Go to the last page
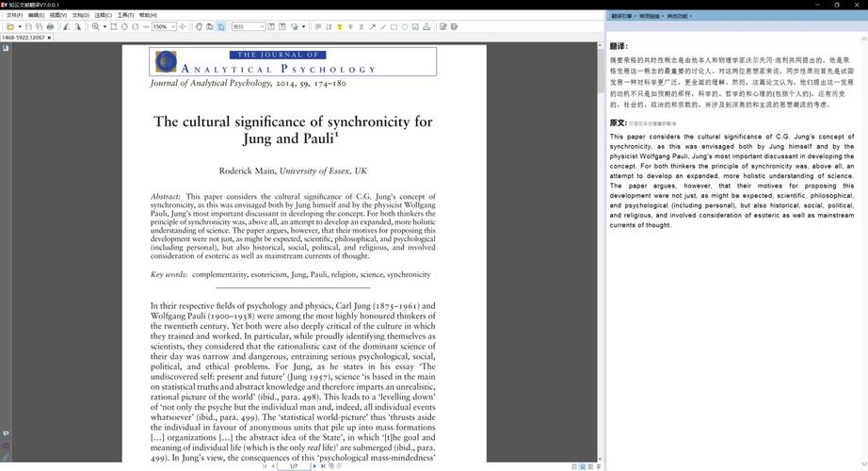The height and width of the screenshot is (471, 868). click(323, 466)
